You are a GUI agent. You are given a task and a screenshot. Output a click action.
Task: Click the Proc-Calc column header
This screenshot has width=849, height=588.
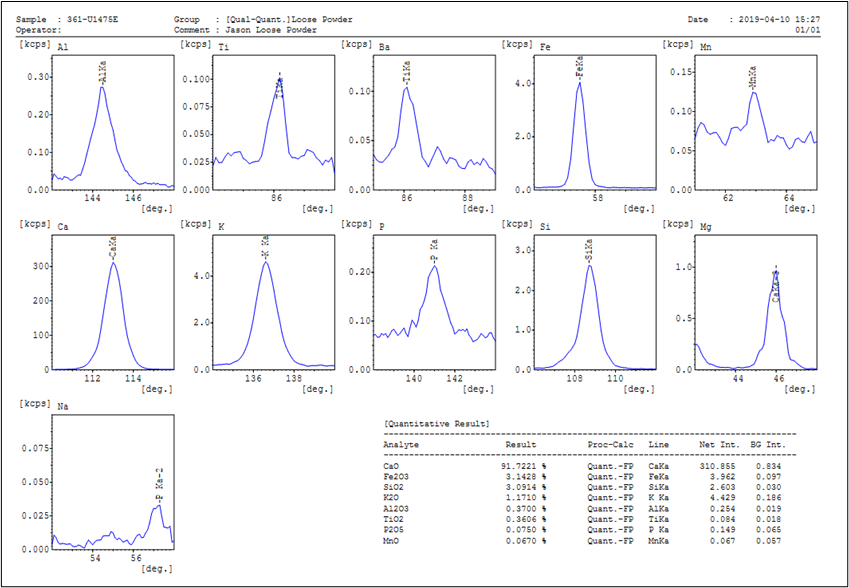610,444
